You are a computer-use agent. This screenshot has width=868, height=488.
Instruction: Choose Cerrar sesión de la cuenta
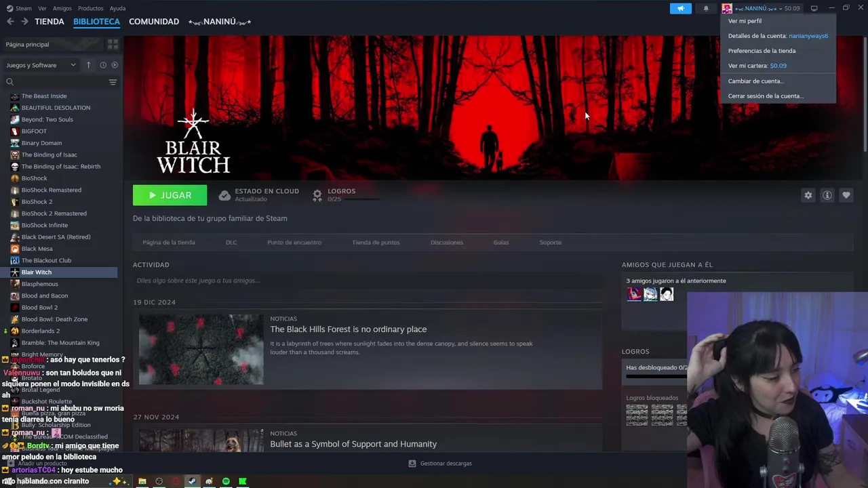pos(766,96)
